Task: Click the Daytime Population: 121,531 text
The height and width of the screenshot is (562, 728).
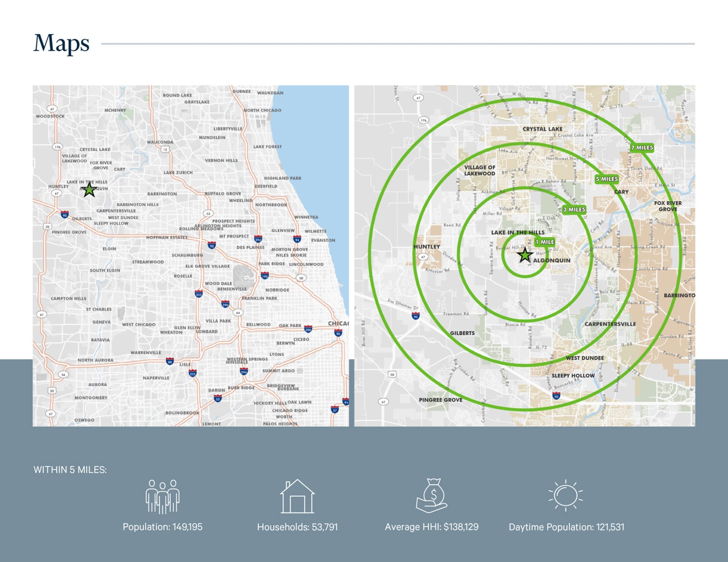Action: click(x=566, y=527)
